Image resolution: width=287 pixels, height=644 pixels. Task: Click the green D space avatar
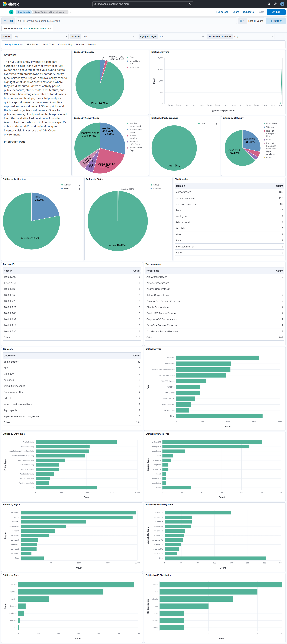[12, 12]
